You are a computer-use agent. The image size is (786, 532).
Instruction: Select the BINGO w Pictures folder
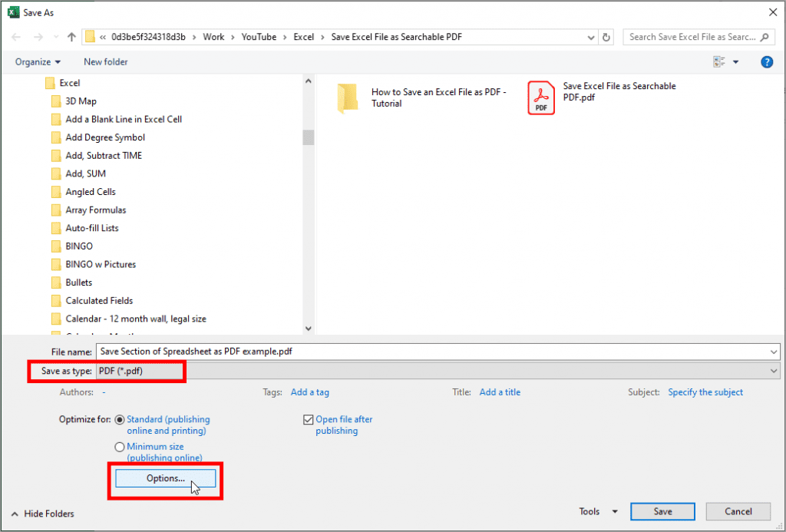94,264
